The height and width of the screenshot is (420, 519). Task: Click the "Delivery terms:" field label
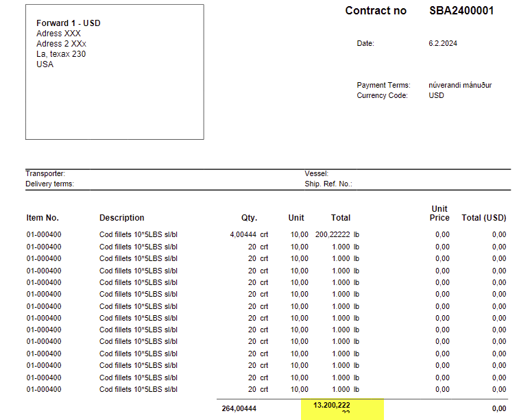pos(49,184)
